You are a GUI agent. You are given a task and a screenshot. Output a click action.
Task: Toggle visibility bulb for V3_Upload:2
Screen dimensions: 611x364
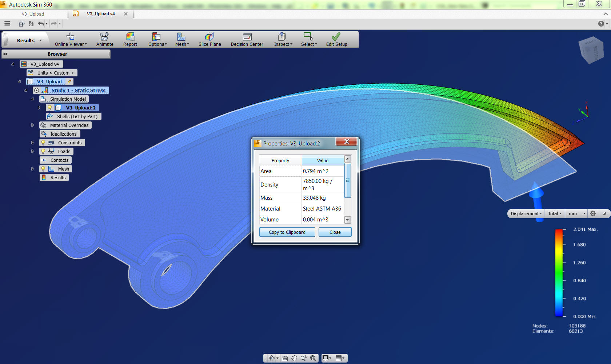coord(50,108)
